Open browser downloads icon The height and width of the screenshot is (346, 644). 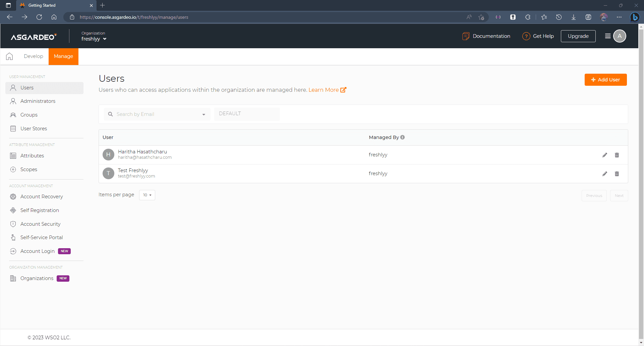574,17
